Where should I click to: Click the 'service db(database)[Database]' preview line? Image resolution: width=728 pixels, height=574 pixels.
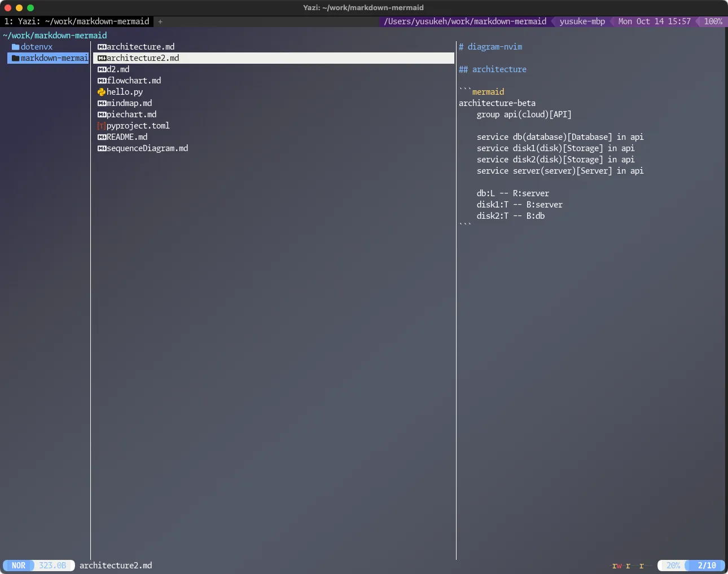(560, 137)
